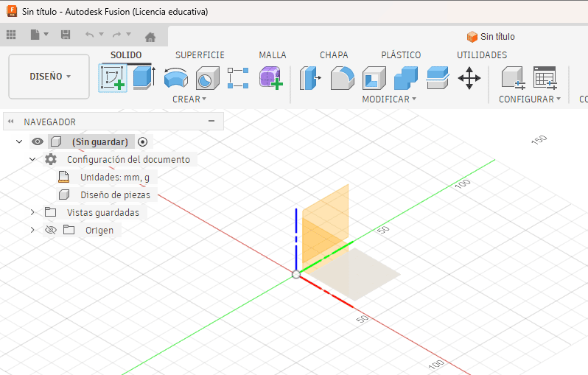This screenshot has height=375, width=588.
Task: Activate the (Sin guardar) component radio button
Action: (x=142, y=142)
